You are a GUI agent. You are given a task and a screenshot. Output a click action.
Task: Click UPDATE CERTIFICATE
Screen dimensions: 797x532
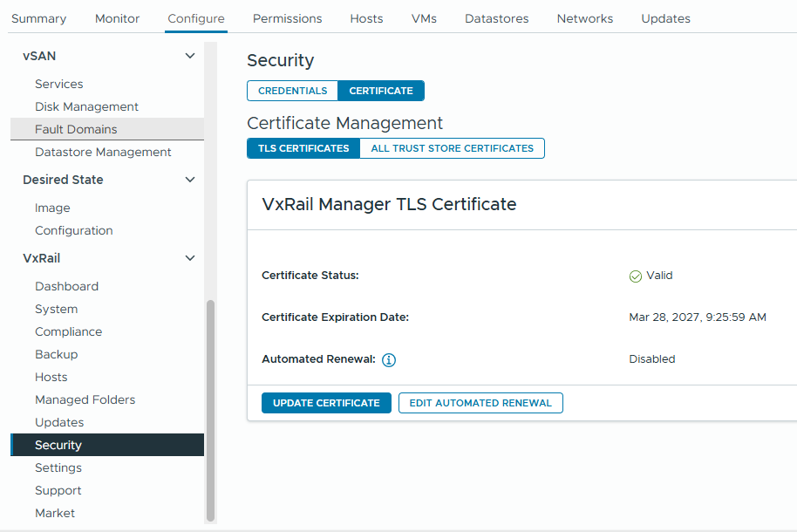click(326, 402)
